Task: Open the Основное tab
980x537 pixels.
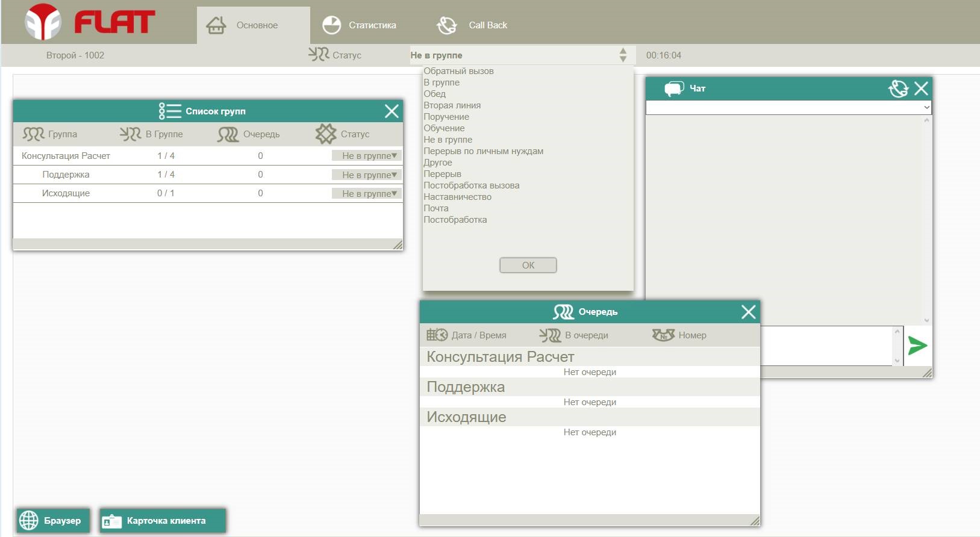Action: [x=254, y=25]
